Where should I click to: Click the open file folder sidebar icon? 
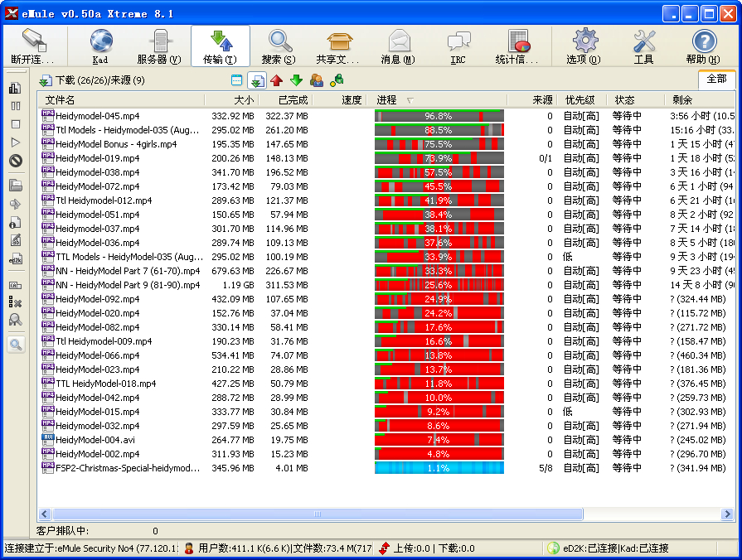coord(16,186)
